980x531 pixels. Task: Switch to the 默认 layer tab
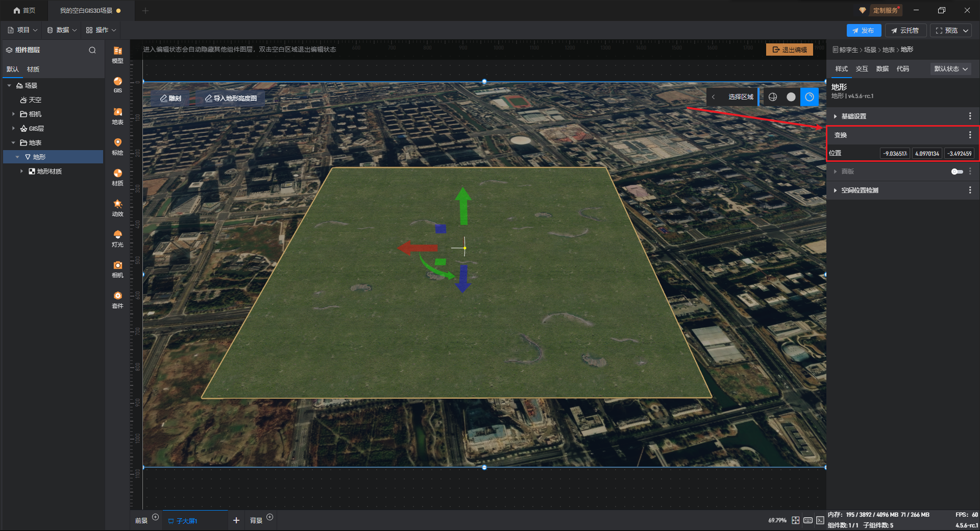tap(13, 69)
